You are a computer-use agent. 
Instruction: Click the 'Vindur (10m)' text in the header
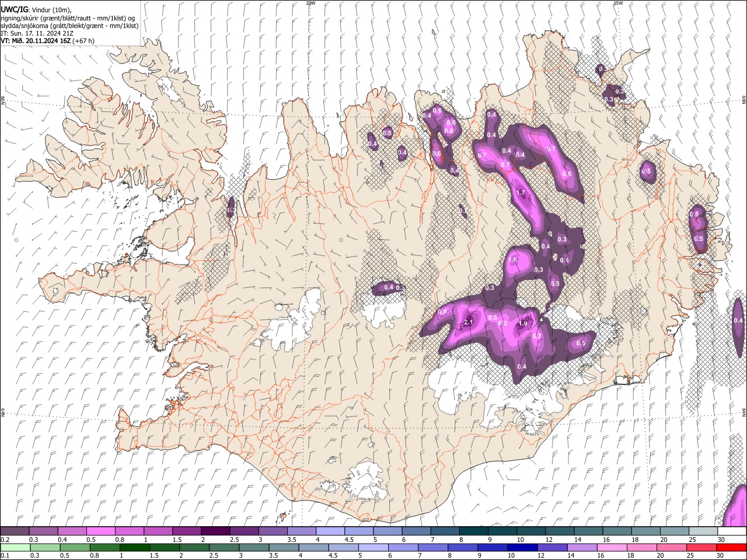pos(51,10)
